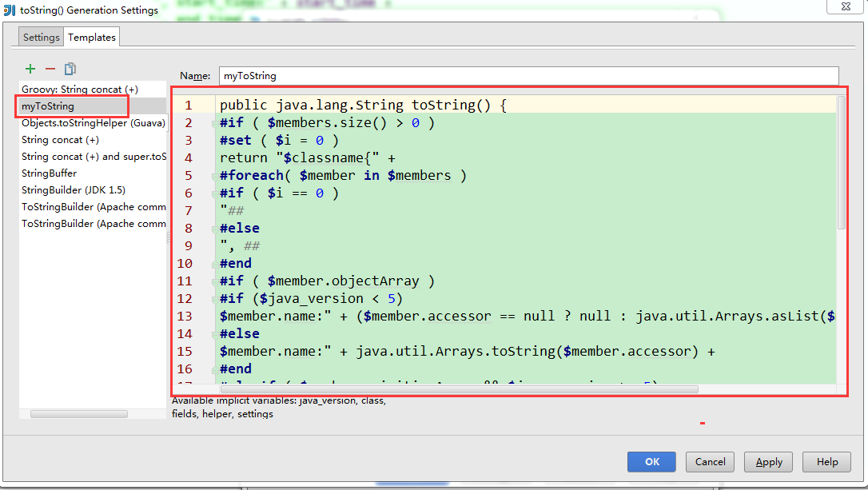Screen dimensions: 868x490
Task: Open the Templates tab
Action: (92, 37)
